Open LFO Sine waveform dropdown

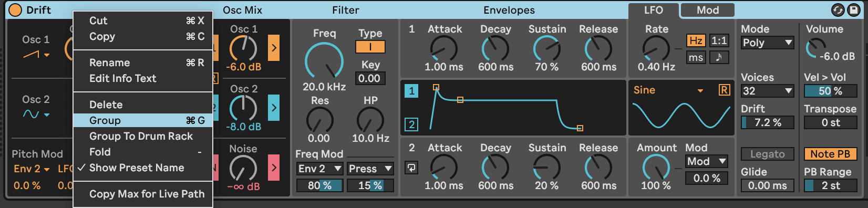[x=669, y=90]
